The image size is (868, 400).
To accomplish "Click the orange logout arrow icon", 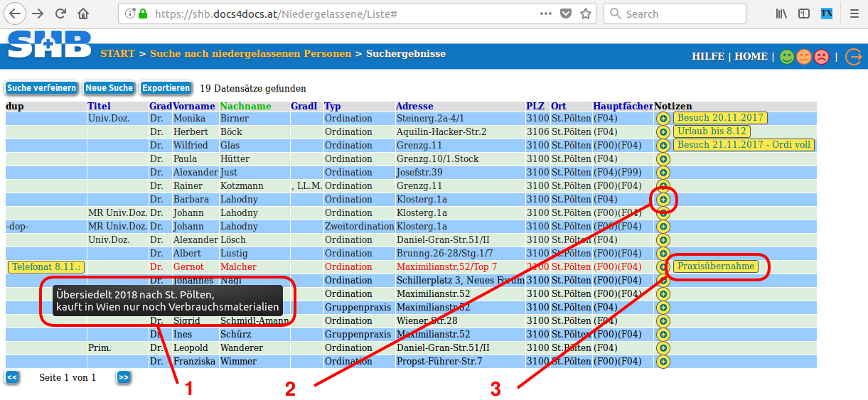I will click(853, 57).
